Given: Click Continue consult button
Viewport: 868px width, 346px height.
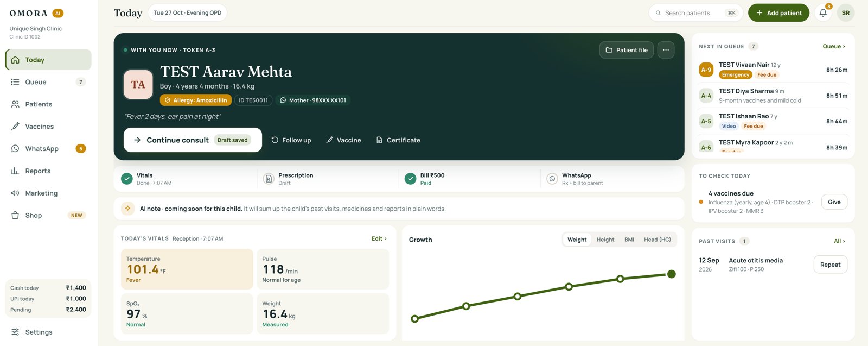Looking at the screenshot, I should [193, 140].
